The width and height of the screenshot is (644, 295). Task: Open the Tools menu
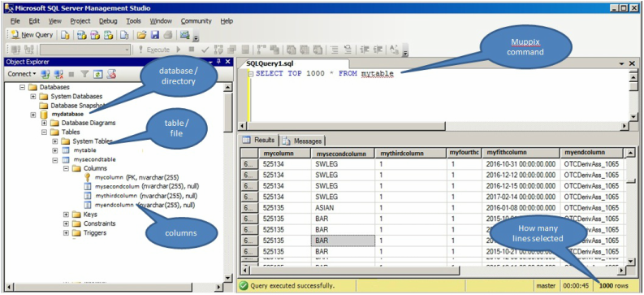[133, 21]
